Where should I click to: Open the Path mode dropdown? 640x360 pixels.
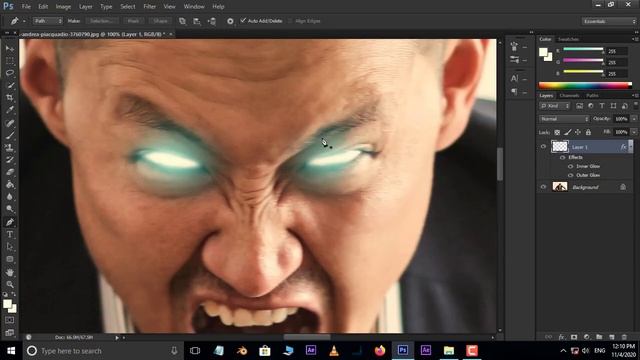tap(48, 21)
